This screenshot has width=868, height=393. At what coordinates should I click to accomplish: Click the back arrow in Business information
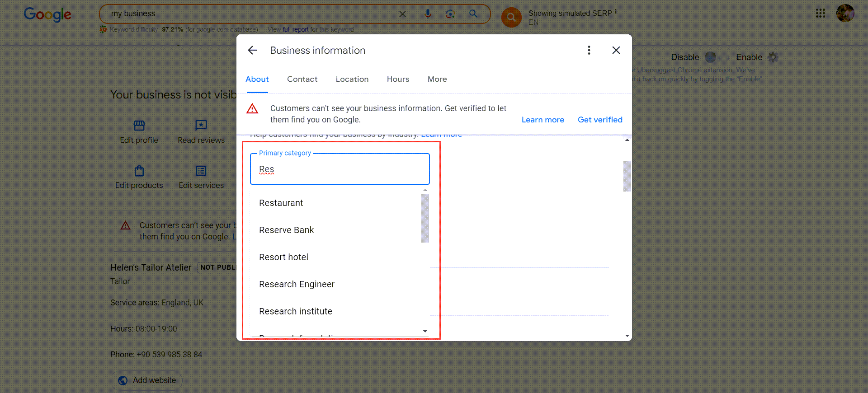[x=252, y=50]
